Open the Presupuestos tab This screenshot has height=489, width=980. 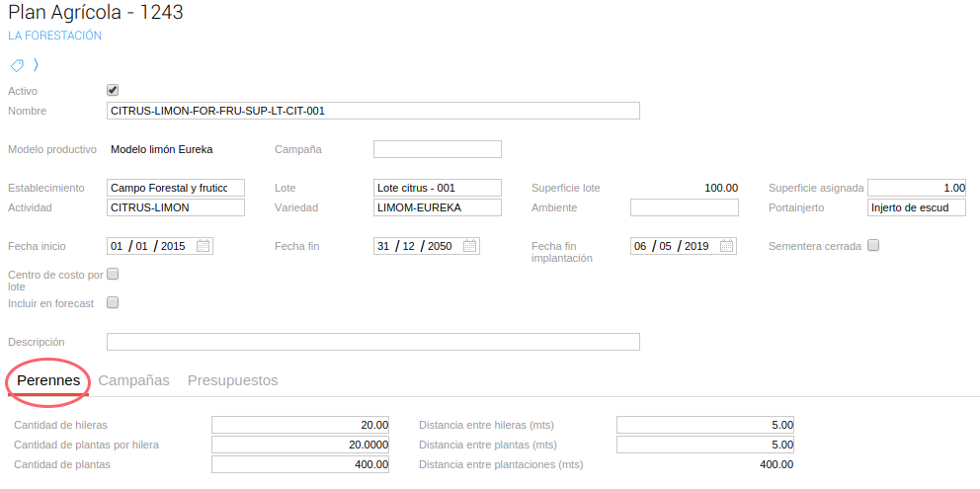click(x=232, y=380)
